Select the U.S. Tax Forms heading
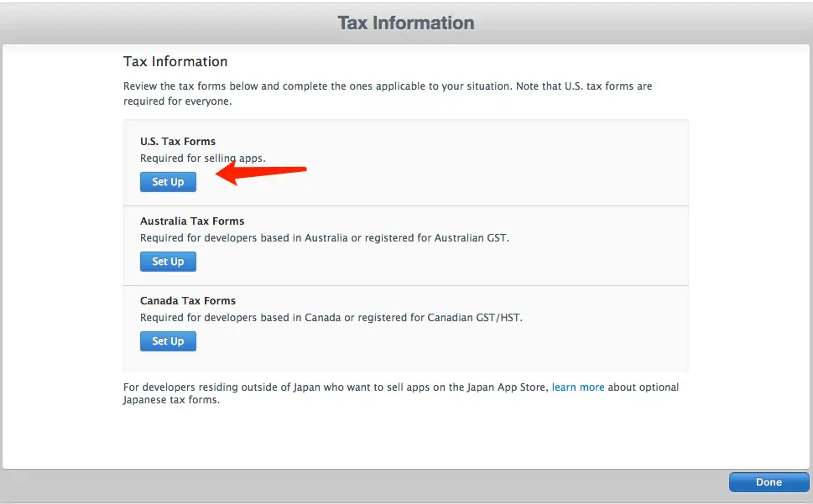Image resolution: width=813 pixels, height=504 pixels. (178, 142)
